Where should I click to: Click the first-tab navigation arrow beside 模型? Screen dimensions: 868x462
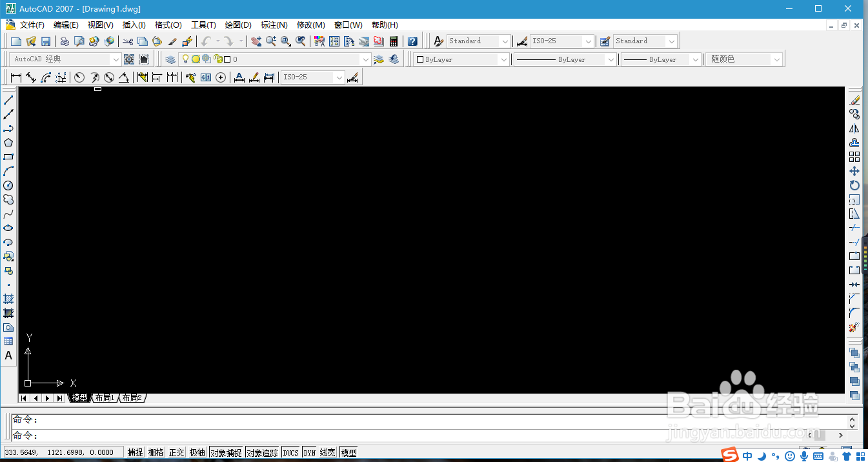[24, 398]
